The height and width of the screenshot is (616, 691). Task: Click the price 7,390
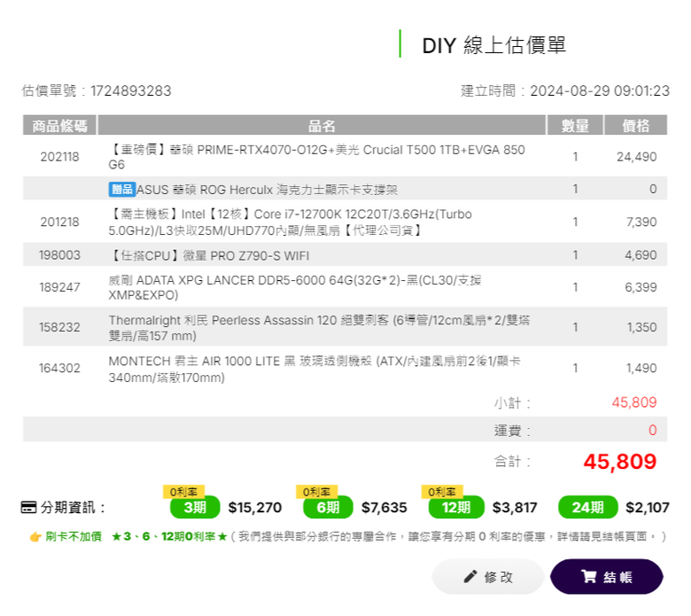pos(641,222)
